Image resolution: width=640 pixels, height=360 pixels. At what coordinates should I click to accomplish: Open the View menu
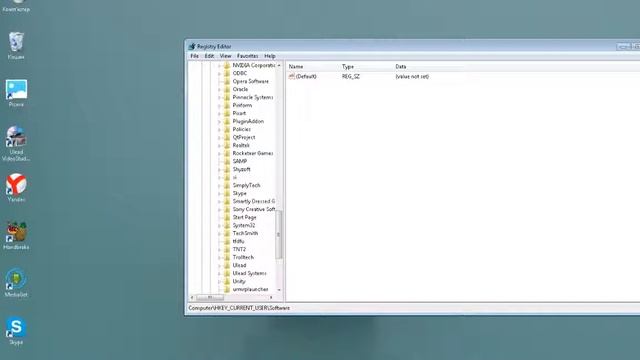(225, 56)
